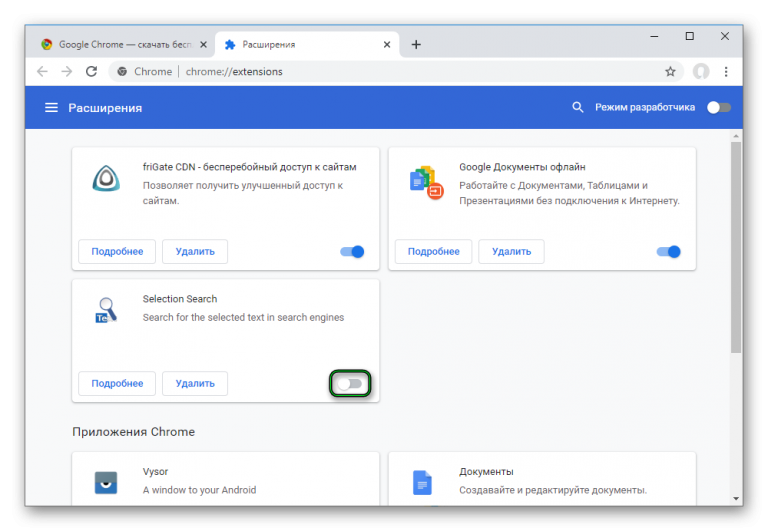Click the Vysor app icon
This screenshot has height=531, width=768.
coord(106,483)
